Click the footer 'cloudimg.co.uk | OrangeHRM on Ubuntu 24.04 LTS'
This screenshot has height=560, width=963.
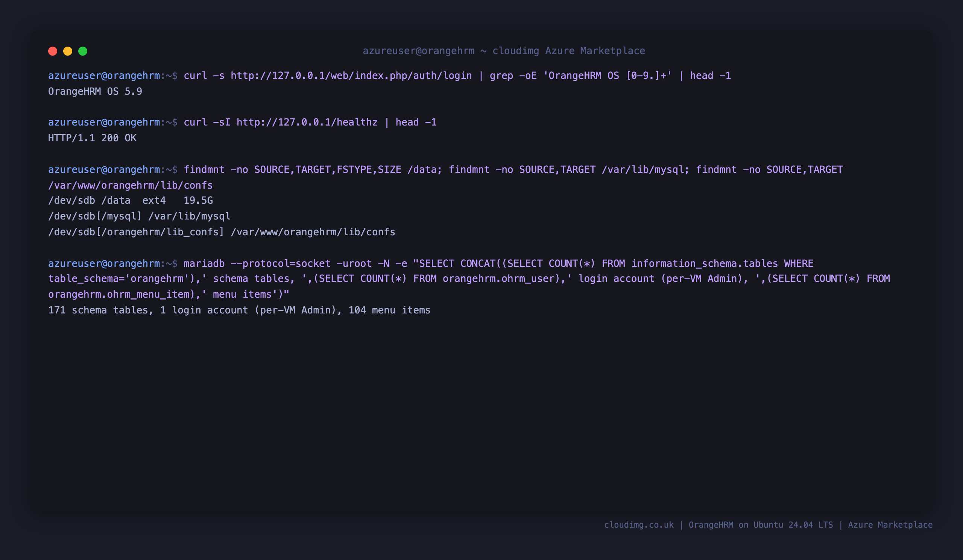(x=718, y=525)
